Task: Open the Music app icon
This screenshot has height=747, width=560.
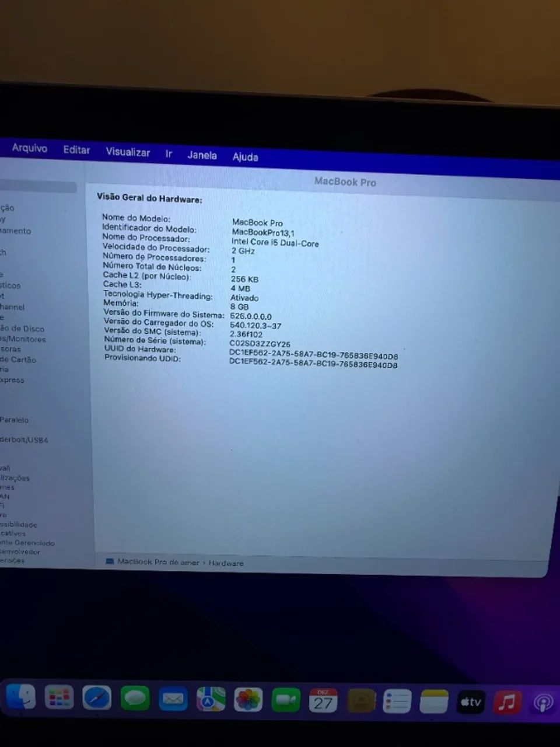Action: [x=508, y=702]
